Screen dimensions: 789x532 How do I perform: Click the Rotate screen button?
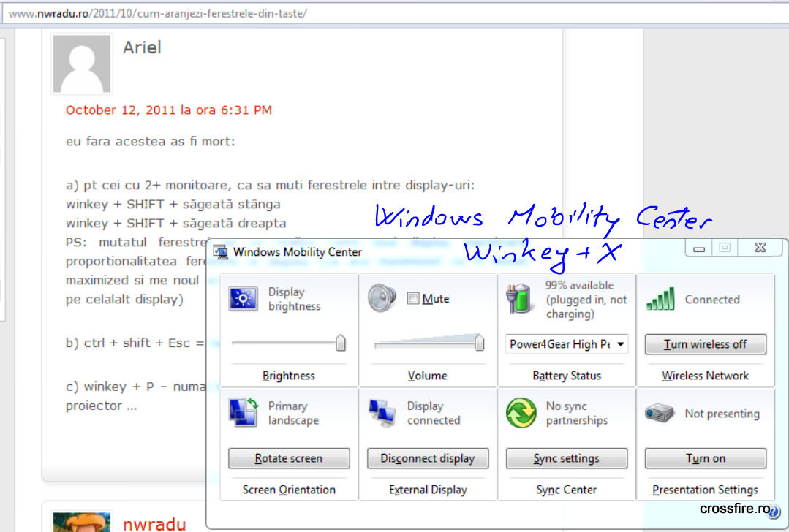[x=289, y=458]
